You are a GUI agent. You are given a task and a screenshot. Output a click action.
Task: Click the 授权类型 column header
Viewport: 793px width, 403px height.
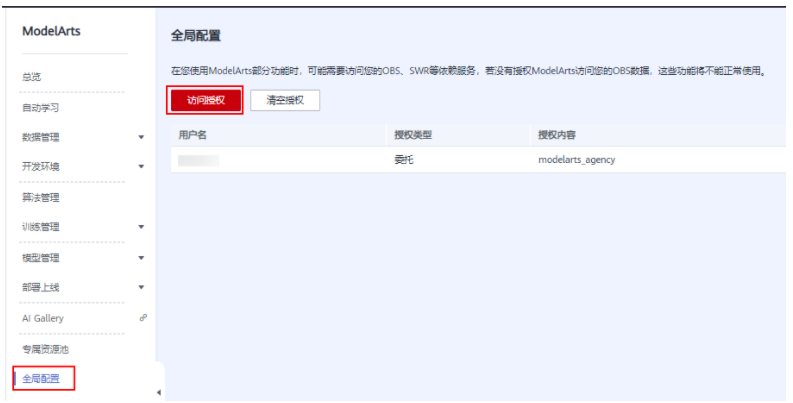413,135
